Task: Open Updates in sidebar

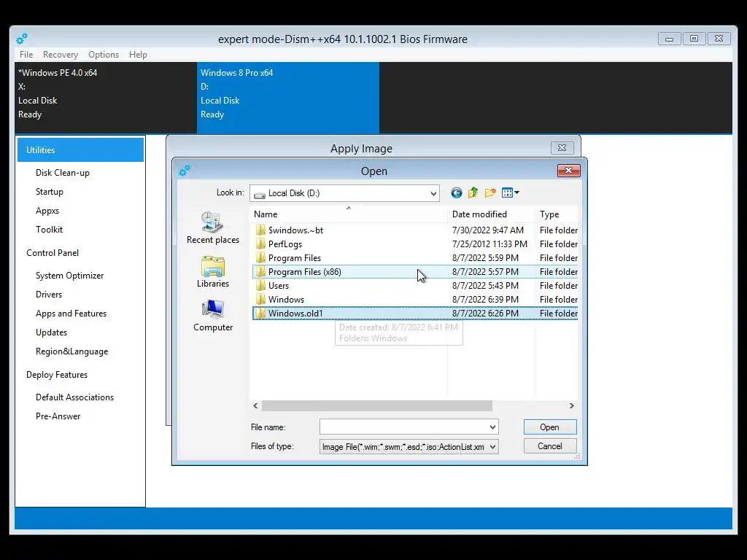Action: coord(52,332)
